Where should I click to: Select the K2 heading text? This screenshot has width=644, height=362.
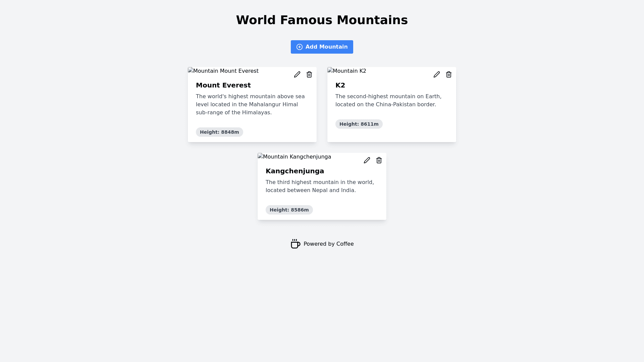[x=340, y=85]
